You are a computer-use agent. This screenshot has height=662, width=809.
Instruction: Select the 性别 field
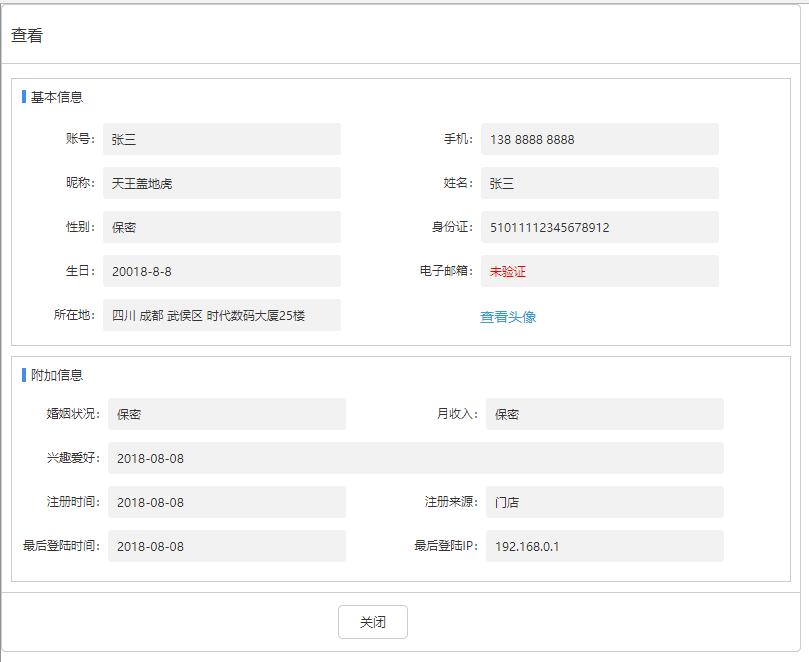coord(221,227)
